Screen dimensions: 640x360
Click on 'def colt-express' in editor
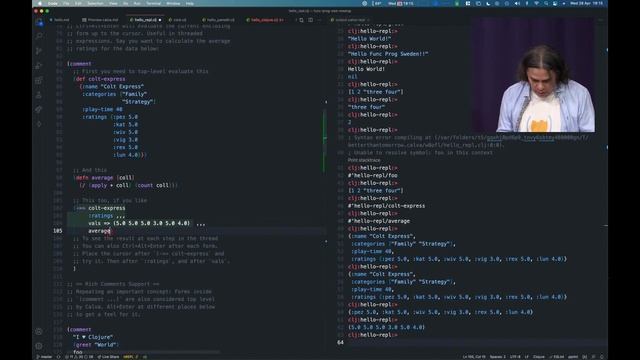100,79
